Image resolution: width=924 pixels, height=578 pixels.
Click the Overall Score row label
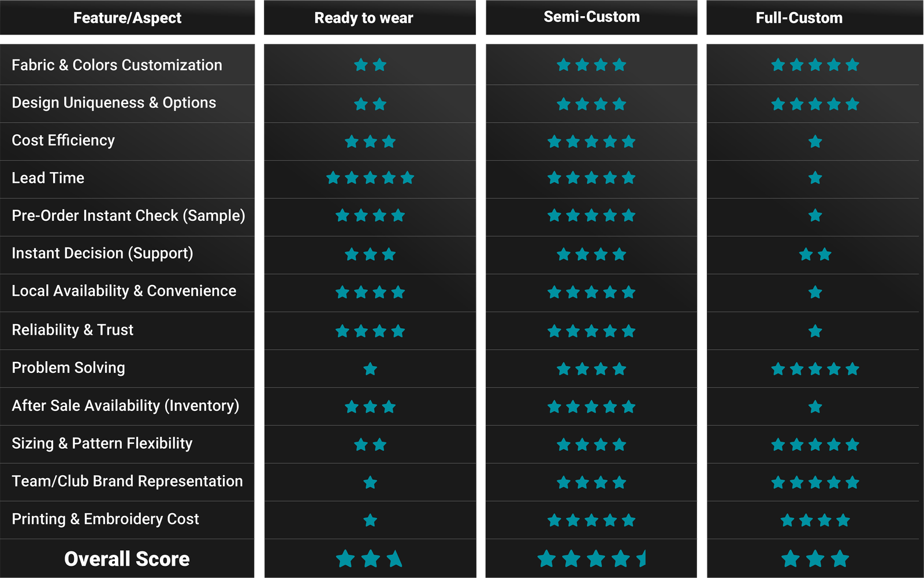click(x=127, y=559)
